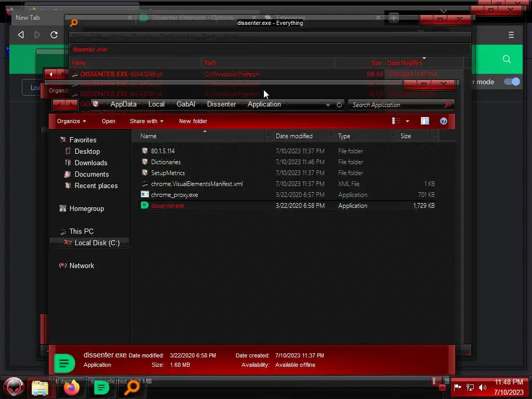Sort Everything results by Path column
Viewport: 532px width, 399px height.
[x=268, y=63]
